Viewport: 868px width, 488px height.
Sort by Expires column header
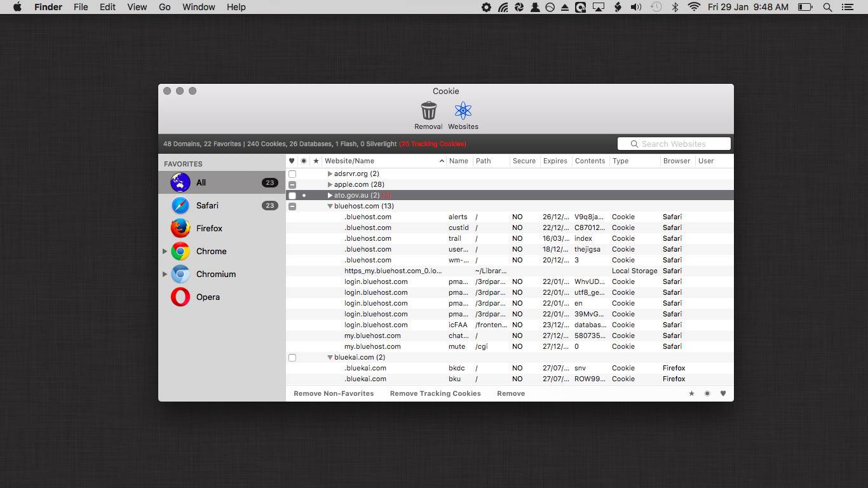(x=555, y=161)
